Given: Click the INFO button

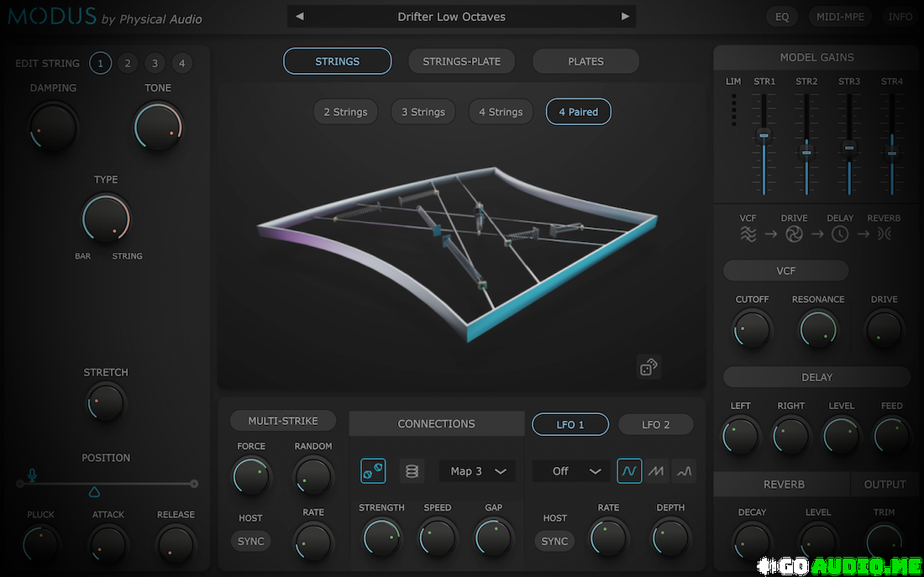Looking at the screenshot, I should pyautogui.click(x=900, y=17).
